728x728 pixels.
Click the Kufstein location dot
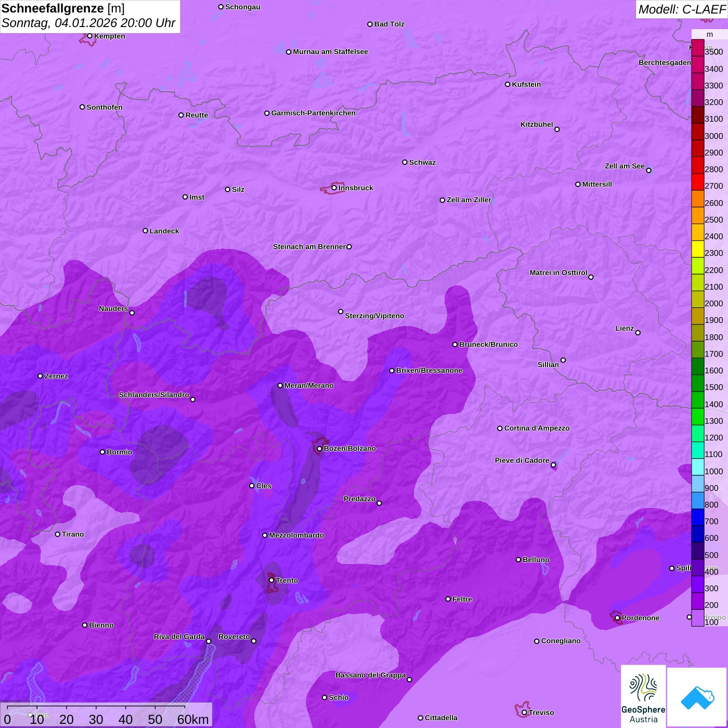[x=508, y=84]
